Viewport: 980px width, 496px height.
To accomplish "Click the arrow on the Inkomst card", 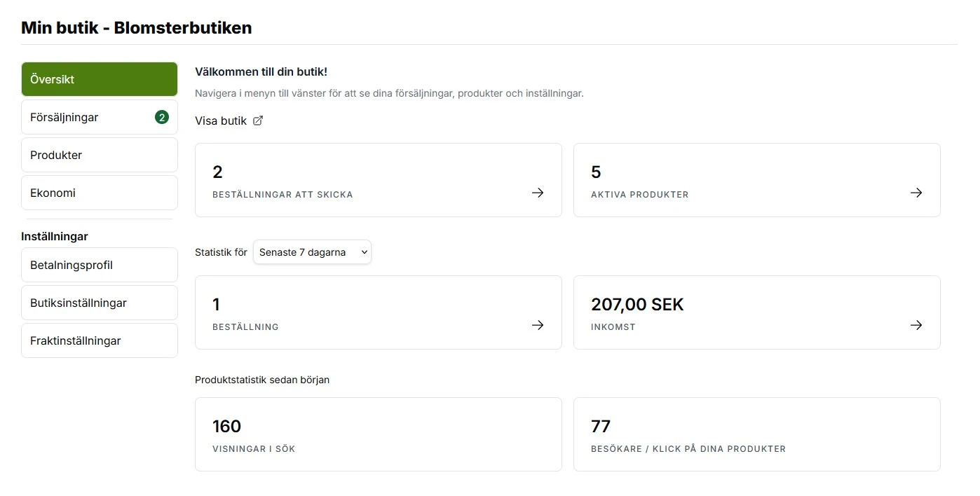I will [916, 325].
